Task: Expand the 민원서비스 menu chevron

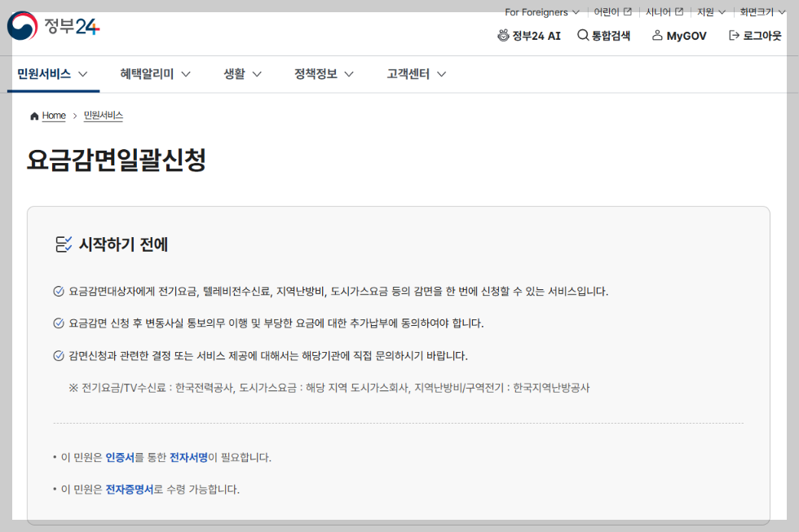Action: coord(82,74)
